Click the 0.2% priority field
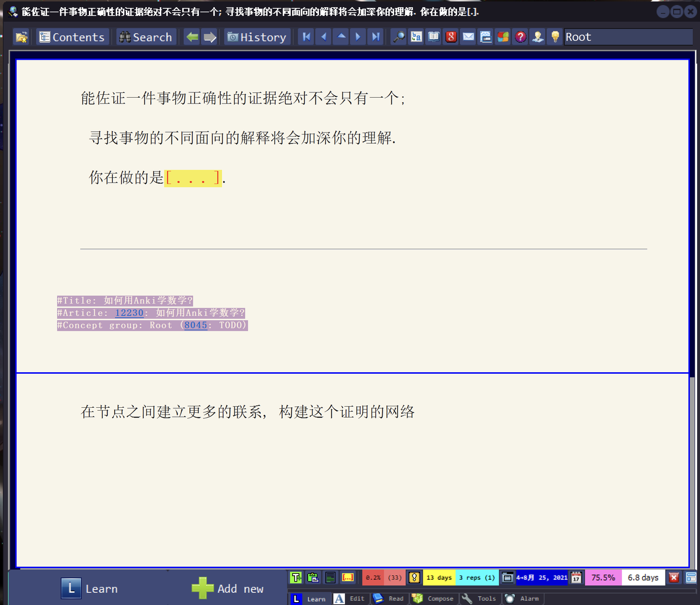The image size is (700, 605). (373, 577)
